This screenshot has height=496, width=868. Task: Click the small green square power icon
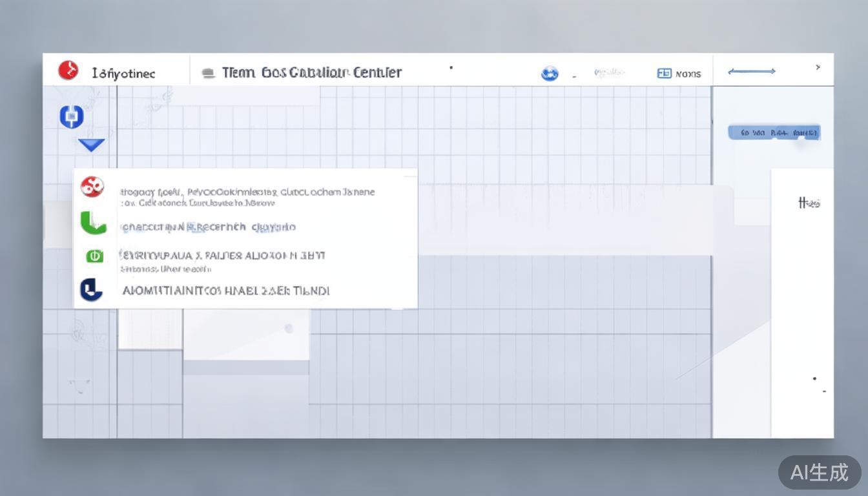94,256
